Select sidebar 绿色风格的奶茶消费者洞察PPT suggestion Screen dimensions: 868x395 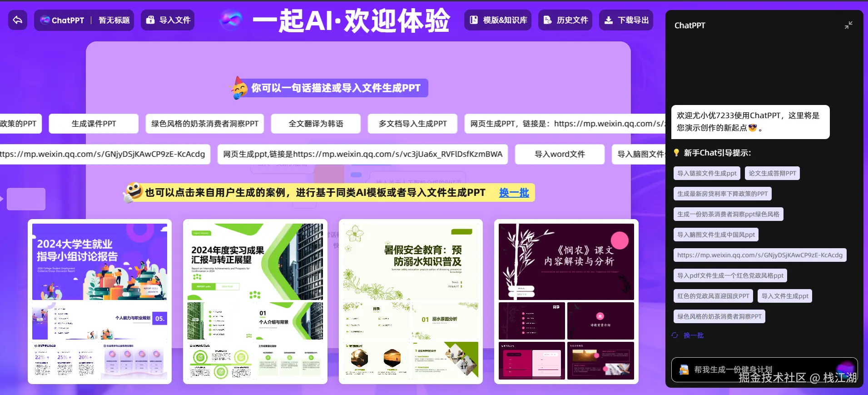(x=719, y=316)
